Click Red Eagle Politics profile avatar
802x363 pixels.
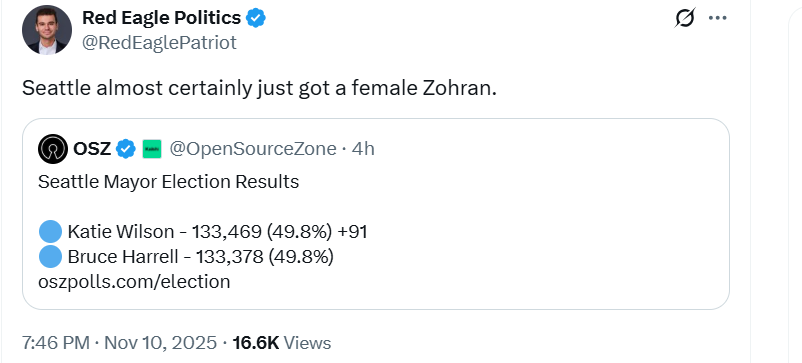point(47,30)
